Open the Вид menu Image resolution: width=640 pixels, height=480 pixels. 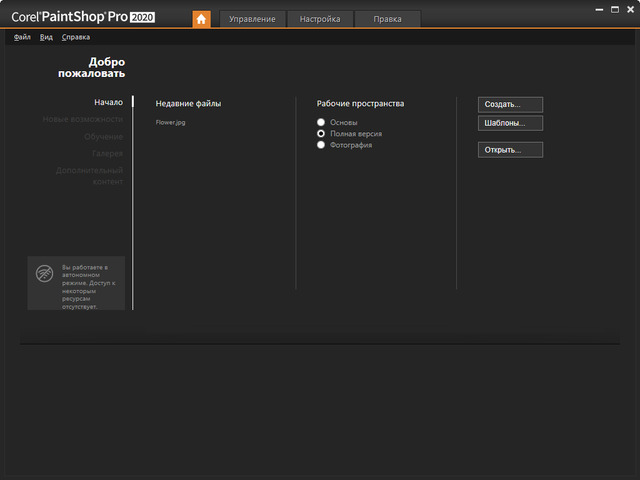tap(46, 37)
